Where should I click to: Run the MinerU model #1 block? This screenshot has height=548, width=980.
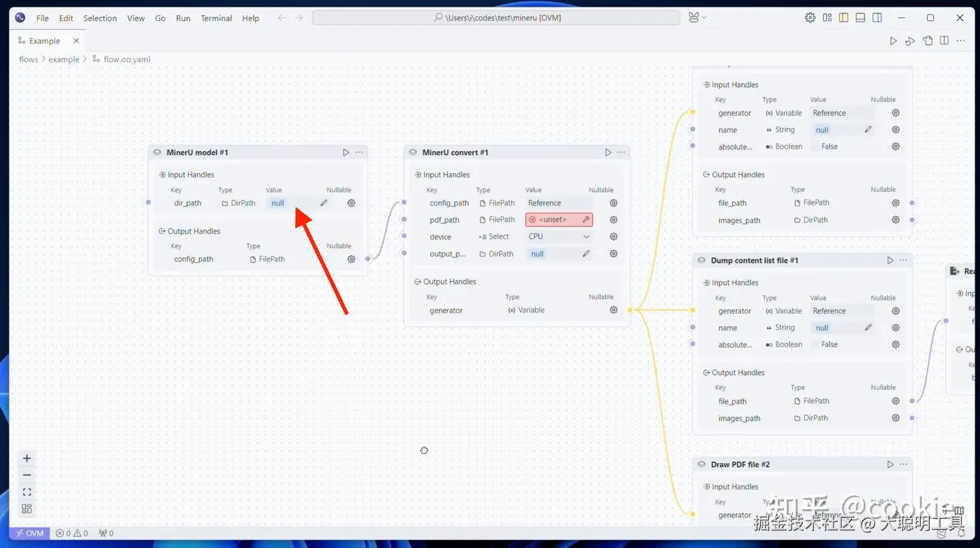tap(346, 152)
